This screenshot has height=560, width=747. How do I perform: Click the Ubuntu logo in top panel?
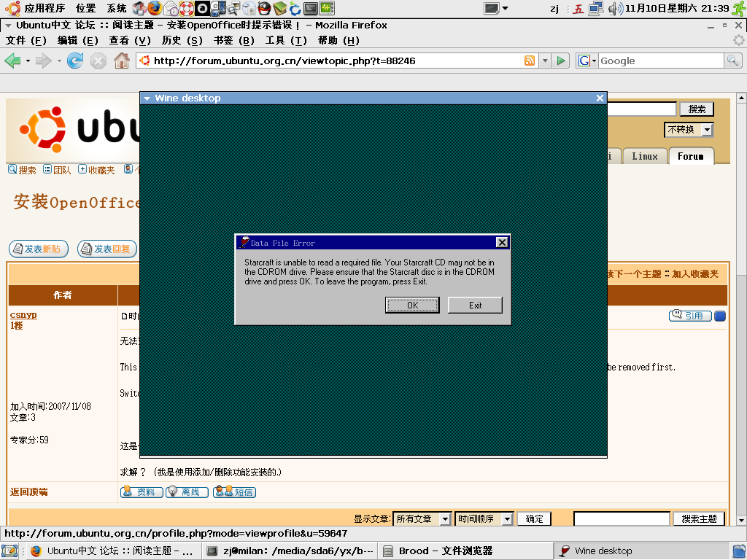tap(12, 8)
